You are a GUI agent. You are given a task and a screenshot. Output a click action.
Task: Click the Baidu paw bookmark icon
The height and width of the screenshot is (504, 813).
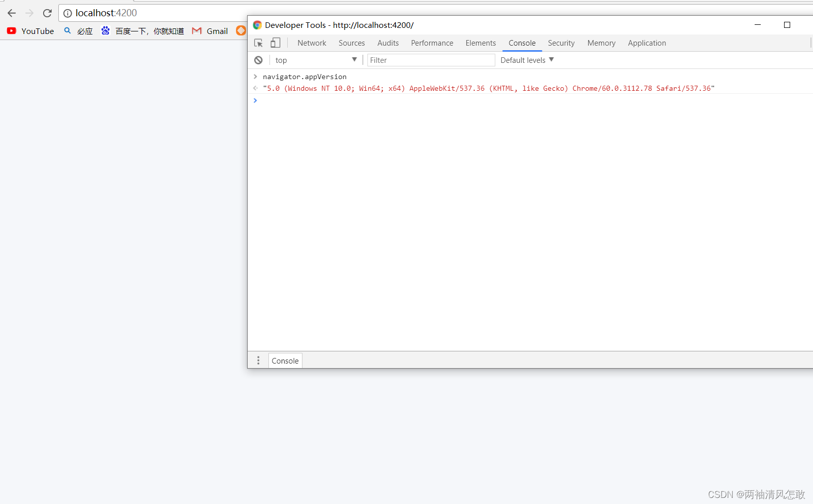pyautogui.click(x=106, y=31)
